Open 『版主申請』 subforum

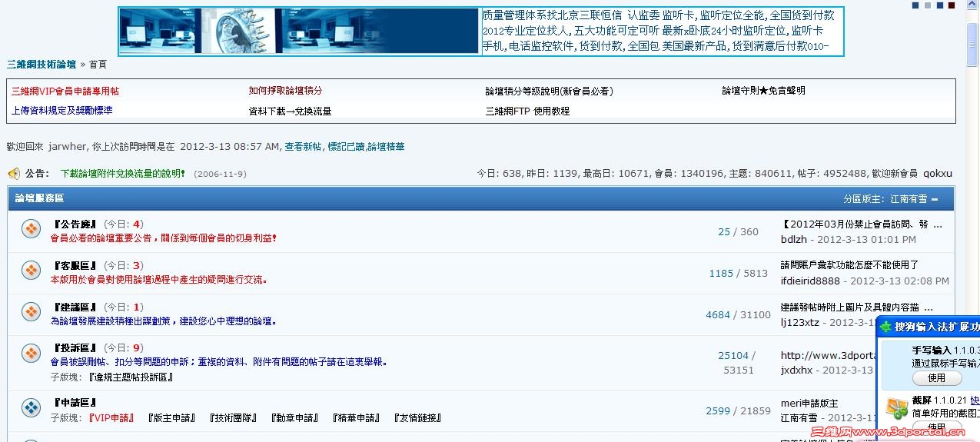click(x=173, y=418)
